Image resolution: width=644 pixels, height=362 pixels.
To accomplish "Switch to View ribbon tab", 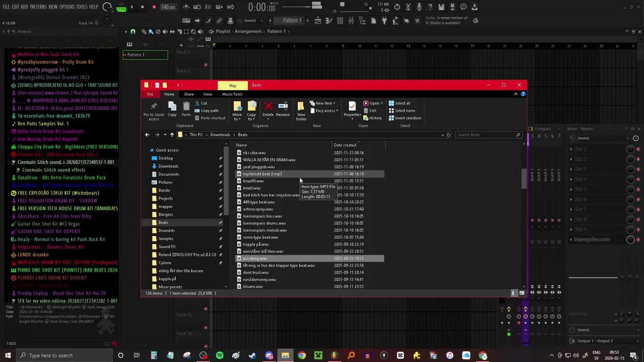I will [x=207, y=94].
